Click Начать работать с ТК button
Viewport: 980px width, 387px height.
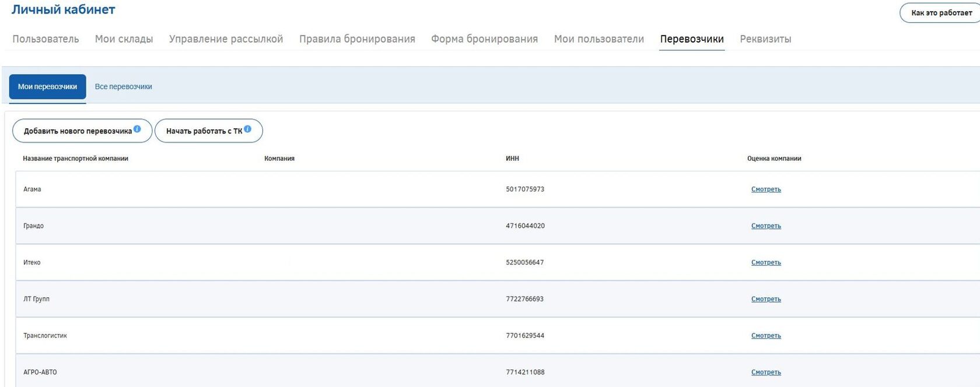tap(209, 131)
